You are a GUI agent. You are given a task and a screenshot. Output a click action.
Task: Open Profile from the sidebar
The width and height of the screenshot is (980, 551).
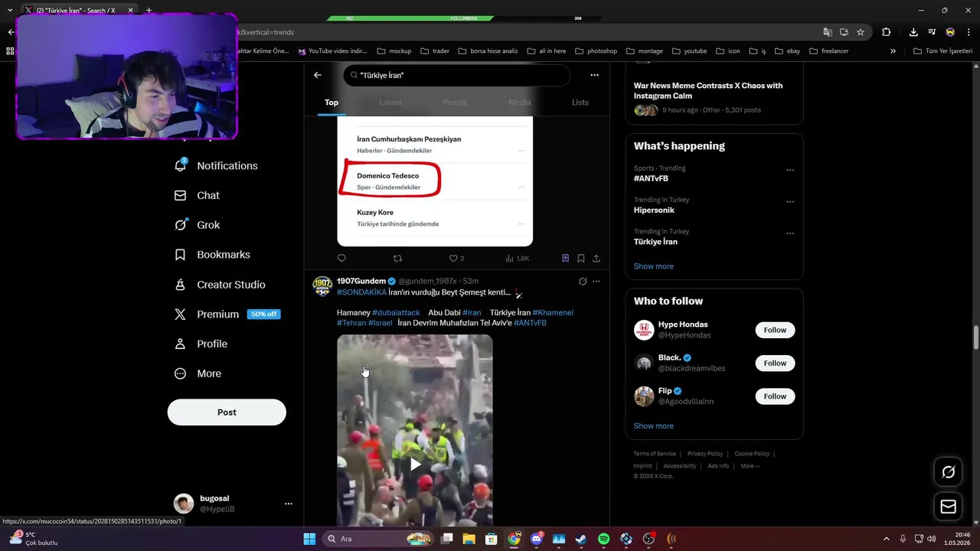[201, 344]
